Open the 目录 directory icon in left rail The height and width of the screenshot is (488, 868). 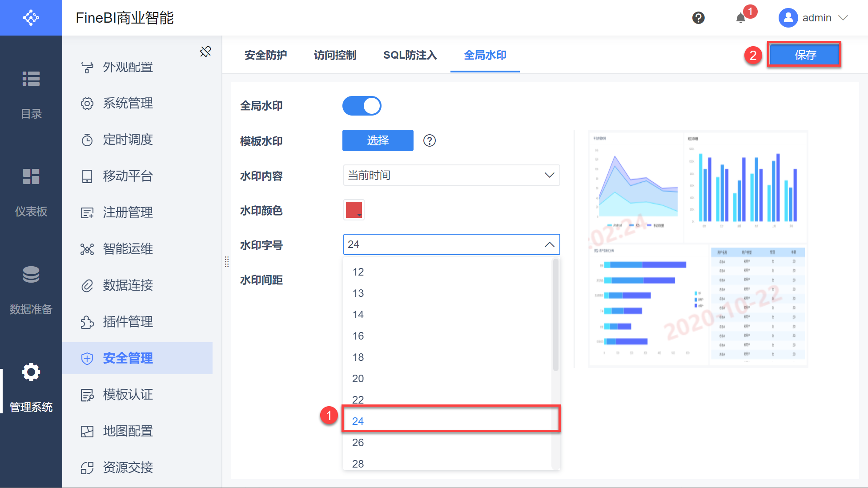31,79
